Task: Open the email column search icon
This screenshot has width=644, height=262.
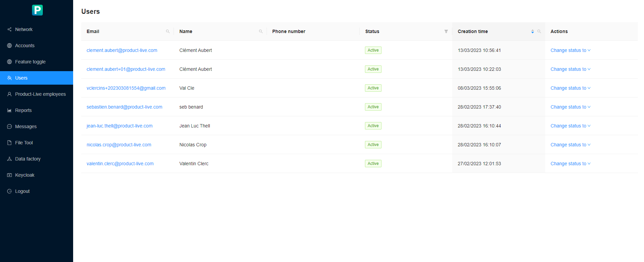Action: [167, 31]
